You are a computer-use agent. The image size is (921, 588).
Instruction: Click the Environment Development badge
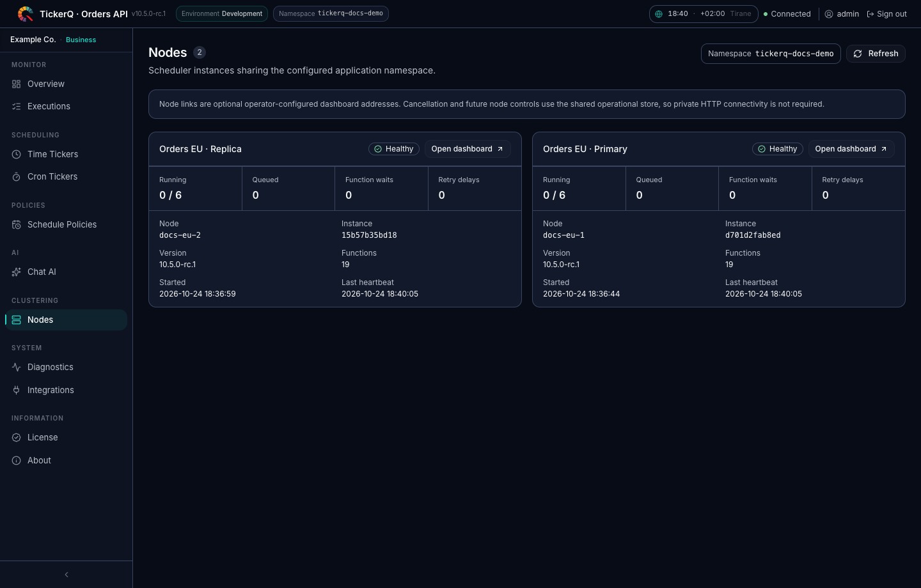(222, 13)
